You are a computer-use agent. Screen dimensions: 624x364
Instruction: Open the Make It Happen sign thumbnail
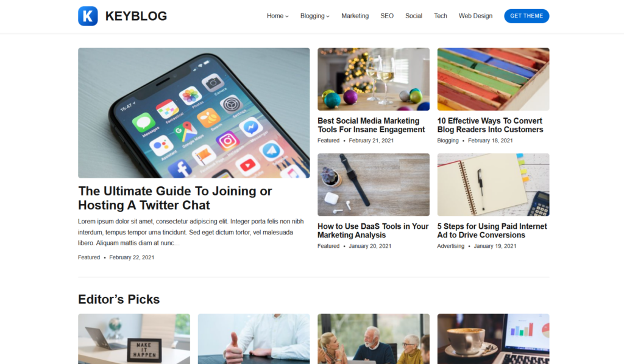[x=134, y=339]
